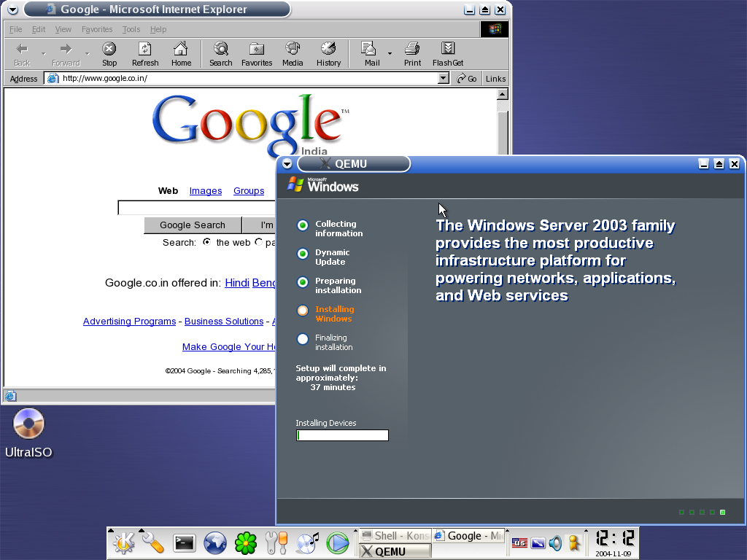Click the Back arrow in Internet Explorer
The image size is (747, 560).
tap(22, 54)
